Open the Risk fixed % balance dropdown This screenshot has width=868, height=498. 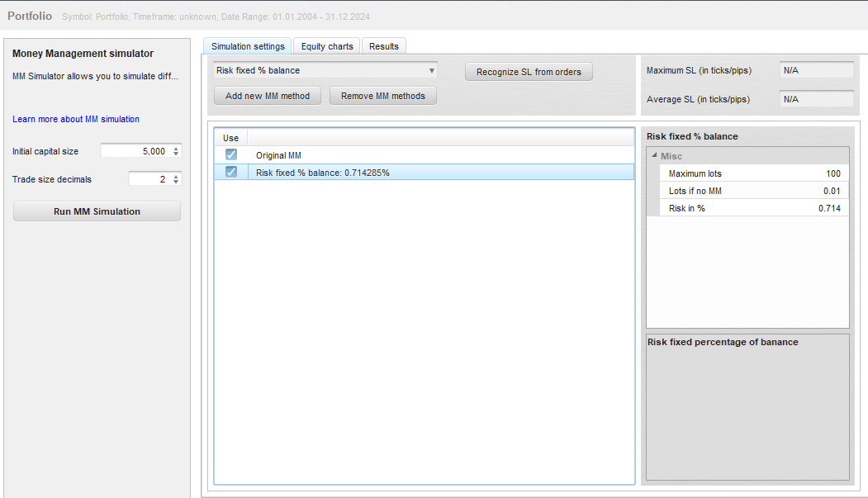pyautogui.click(x=325, y=71)
